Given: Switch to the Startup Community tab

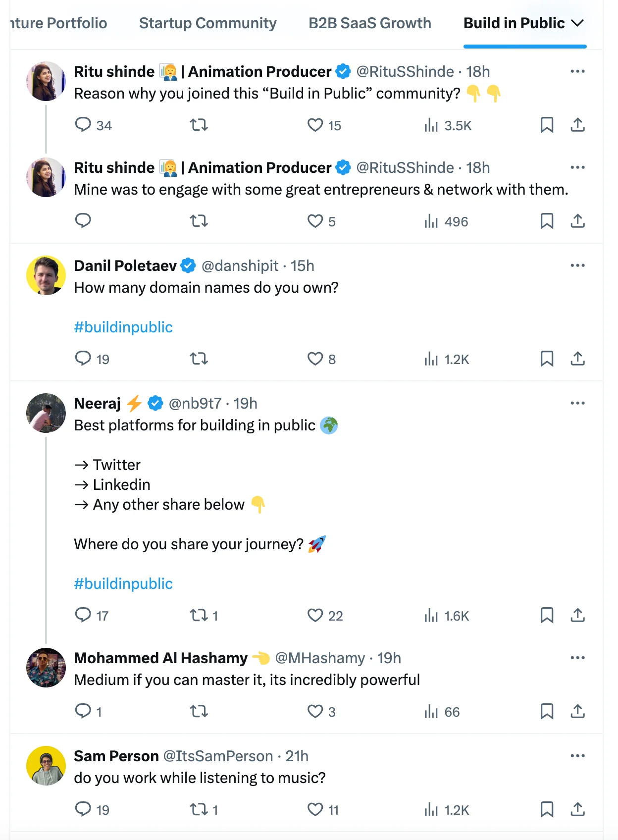Looking at the screenshot, I should click(207, 23).
